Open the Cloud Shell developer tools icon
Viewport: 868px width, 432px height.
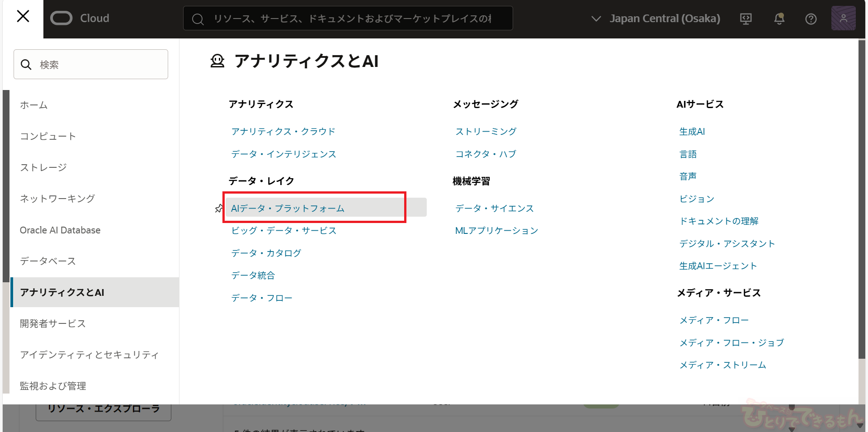pos(745,19)
